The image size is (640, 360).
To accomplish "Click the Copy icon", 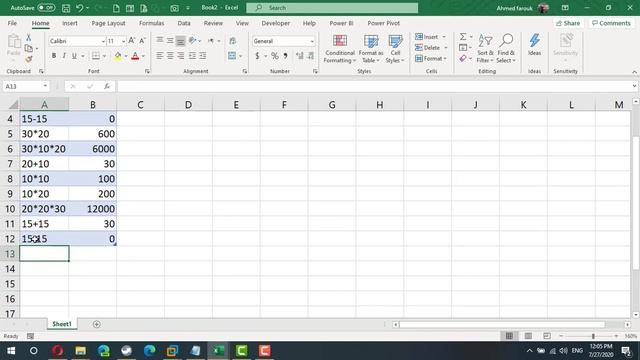I will [x=29, y=49].
